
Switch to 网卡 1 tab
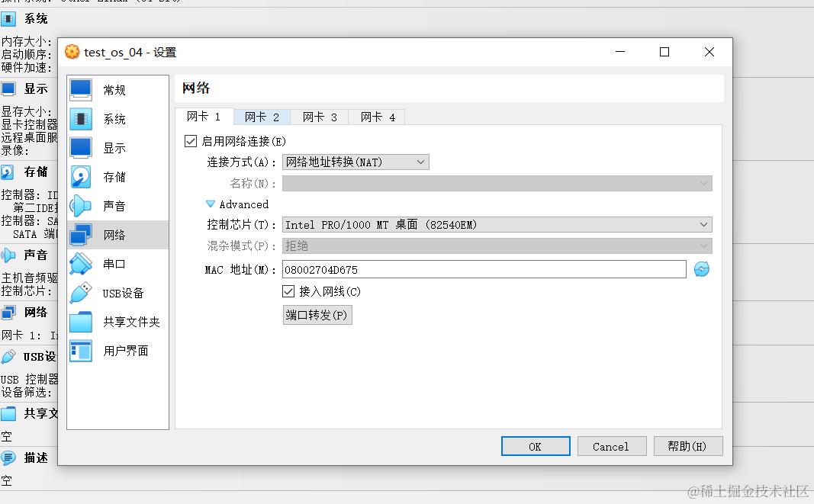click(204, 117)
